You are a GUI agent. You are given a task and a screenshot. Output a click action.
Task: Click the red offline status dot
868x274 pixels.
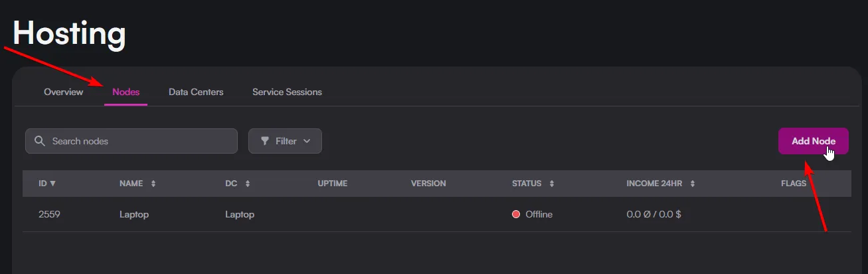pyautogui.click(x=516, y=214)
